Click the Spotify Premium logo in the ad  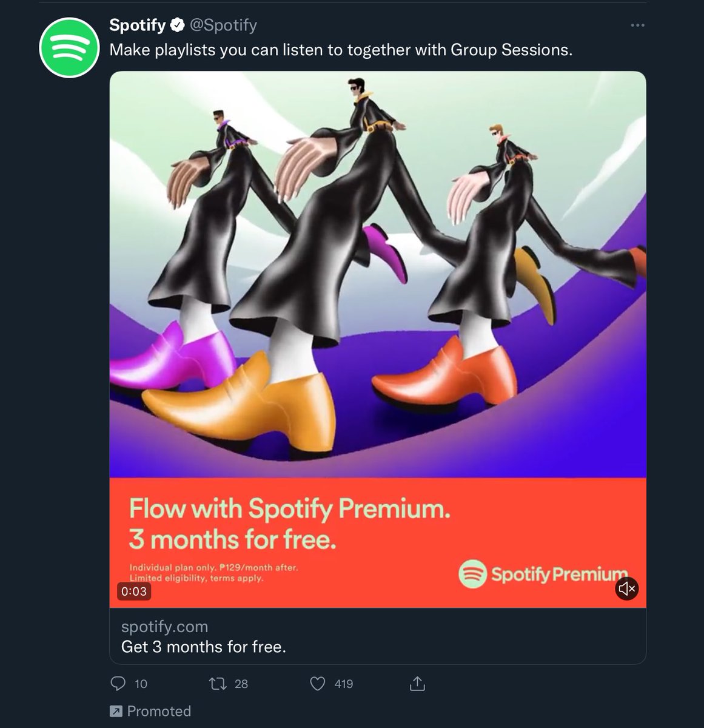coord(543,574)
